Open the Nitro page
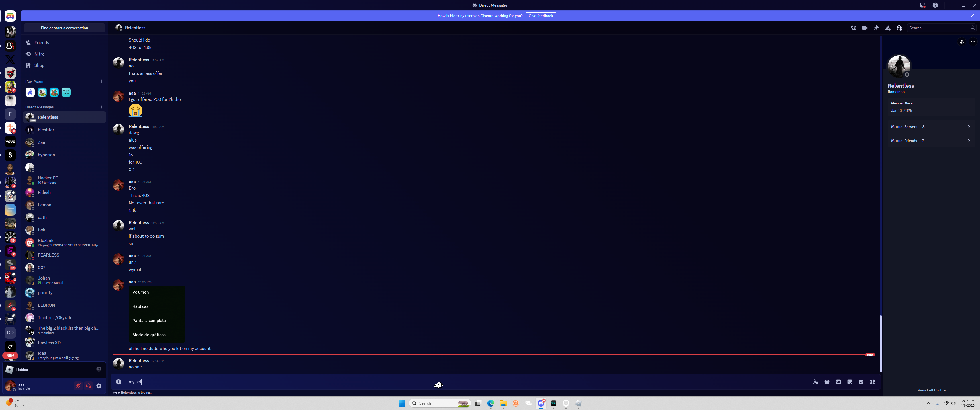980x410 pixels. (x=39, y=54)
